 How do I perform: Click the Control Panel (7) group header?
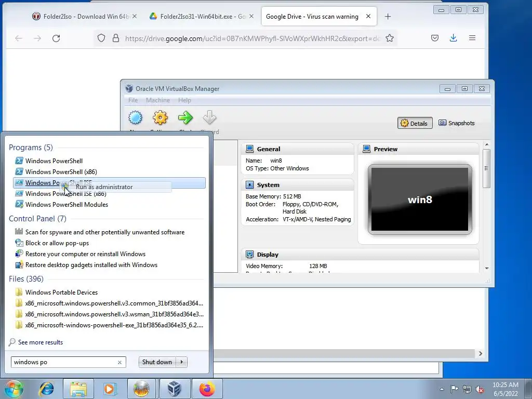pos(37,219)
